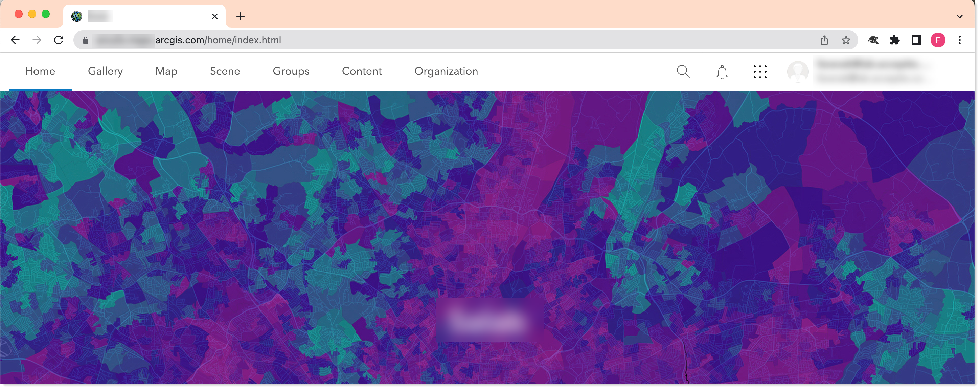The image size is (980, 389).
Task: Open the user profile avatar
Action: pyautogui.click(x=797, y=71)
